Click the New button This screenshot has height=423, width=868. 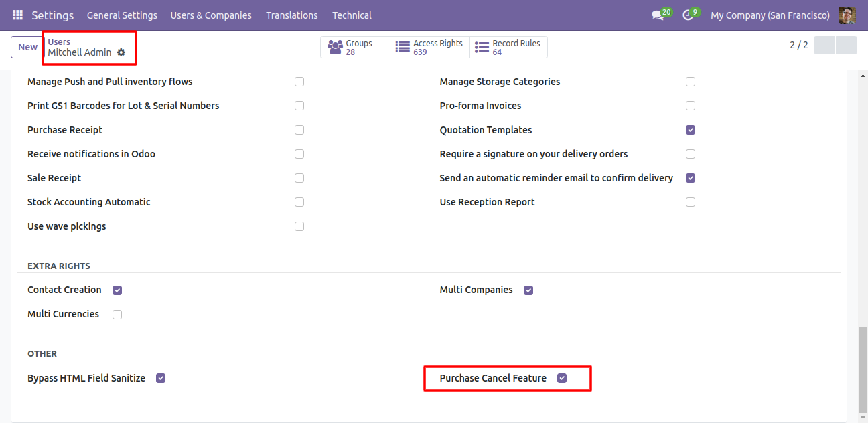pyautogui.click(x=27, y=47)
